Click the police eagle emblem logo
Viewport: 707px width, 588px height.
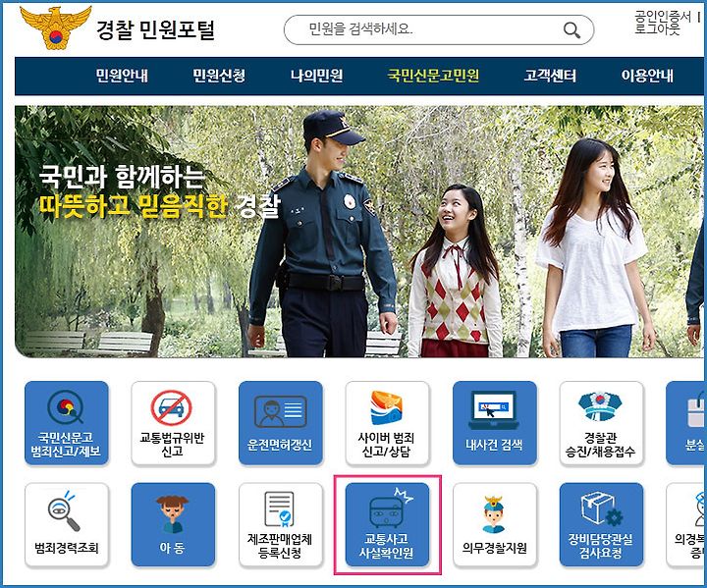55,27
